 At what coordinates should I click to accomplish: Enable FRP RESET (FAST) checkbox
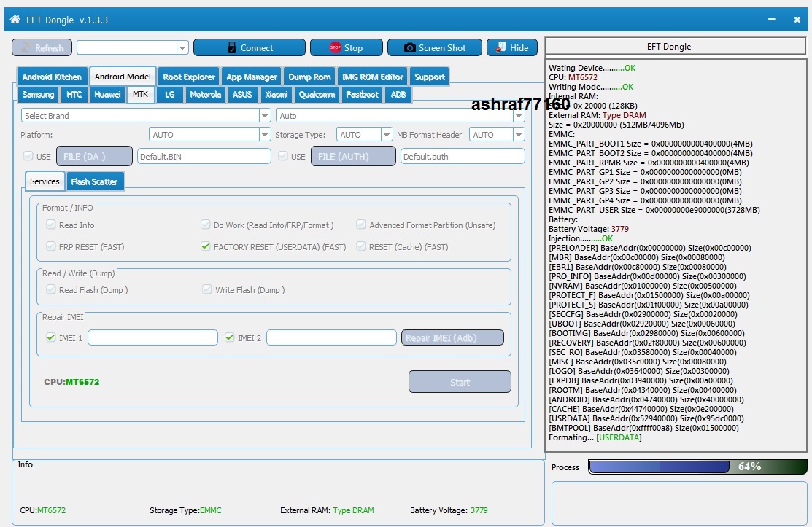(51, 246)
